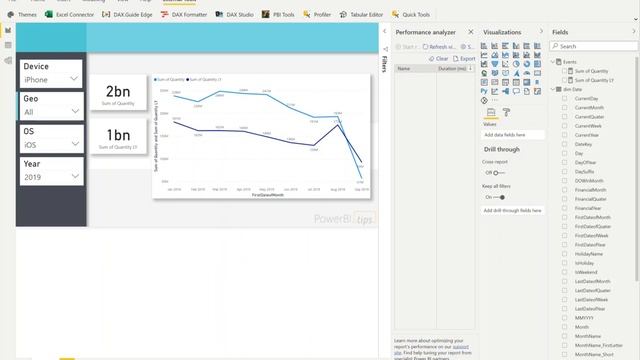The image size is (640, 360).
Task: Select the 1bn Sum of Quantity LY card
Action: pos(118,136)
